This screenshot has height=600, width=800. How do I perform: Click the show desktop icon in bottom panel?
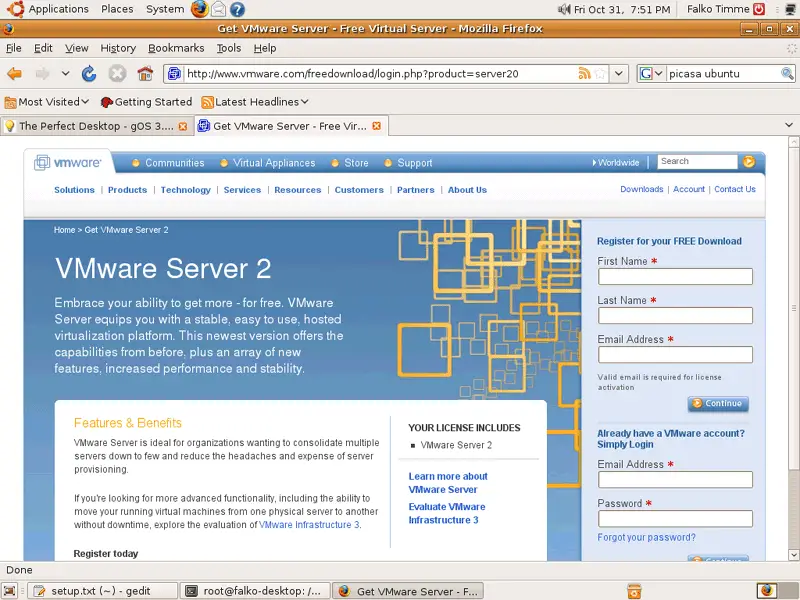[x=10, y=591]
